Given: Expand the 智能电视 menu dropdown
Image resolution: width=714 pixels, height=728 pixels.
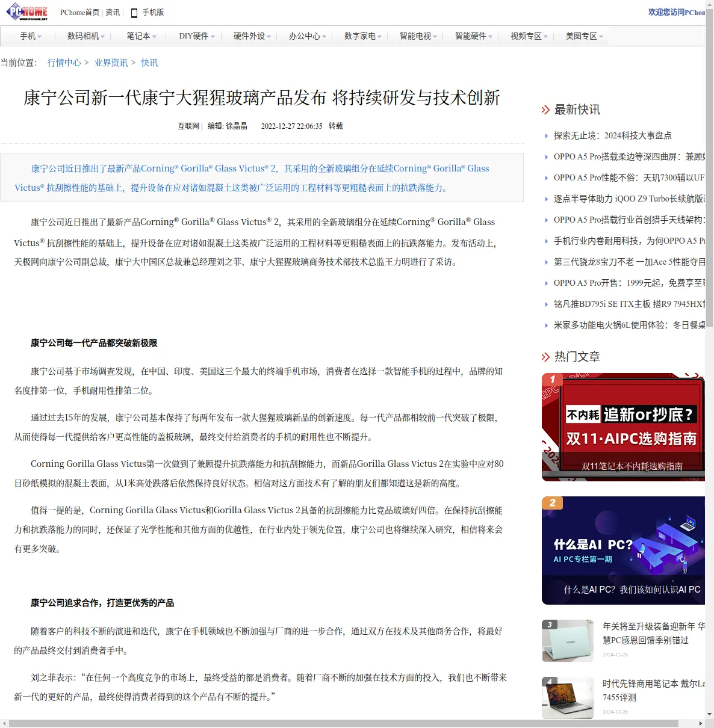Looking at the screenshot, I should click(x=418, y=36).
